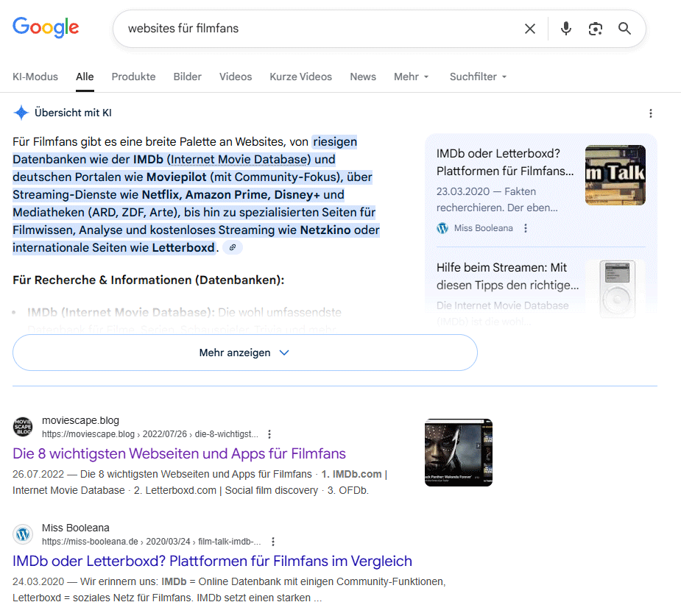
Task: Submit the search via the magnifier icon
Action: click(x=624, y=28)
